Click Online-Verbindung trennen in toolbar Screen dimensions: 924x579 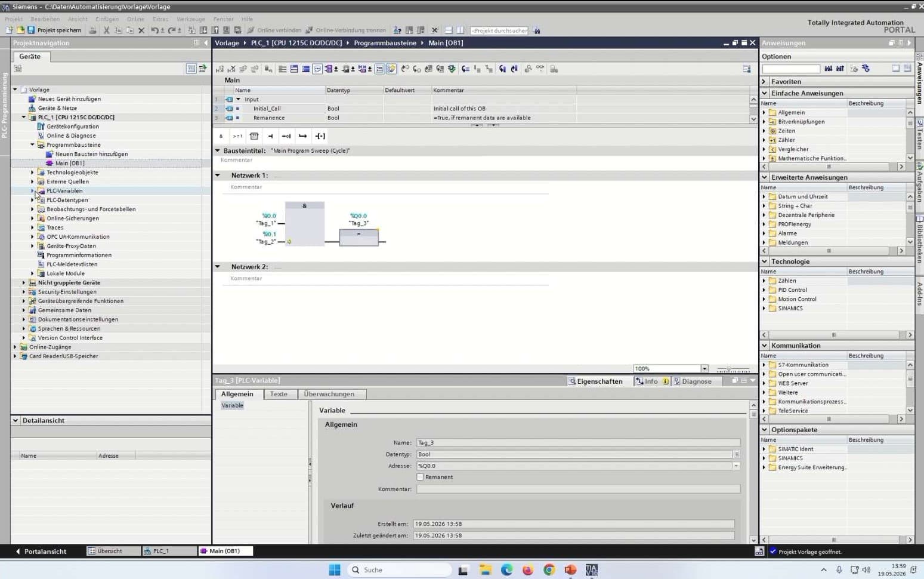[x=345, y=30]
